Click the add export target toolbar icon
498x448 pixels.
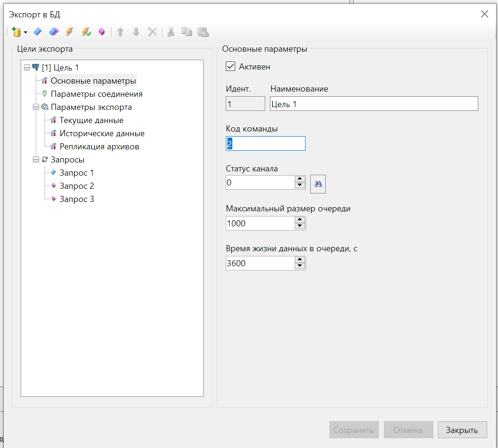pyautogui.click(x=16, y=32)
